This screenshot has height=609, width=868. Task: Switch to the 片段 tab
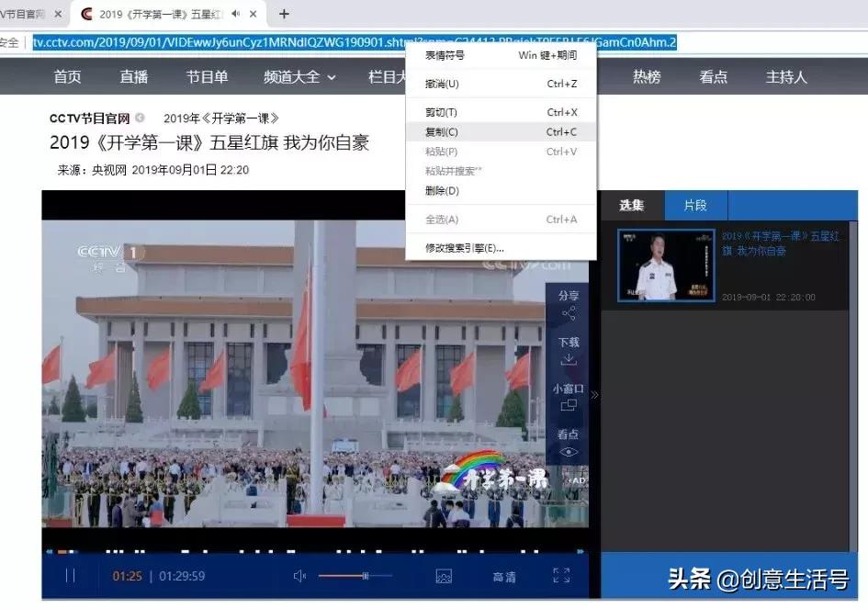[x=694, y=205]
